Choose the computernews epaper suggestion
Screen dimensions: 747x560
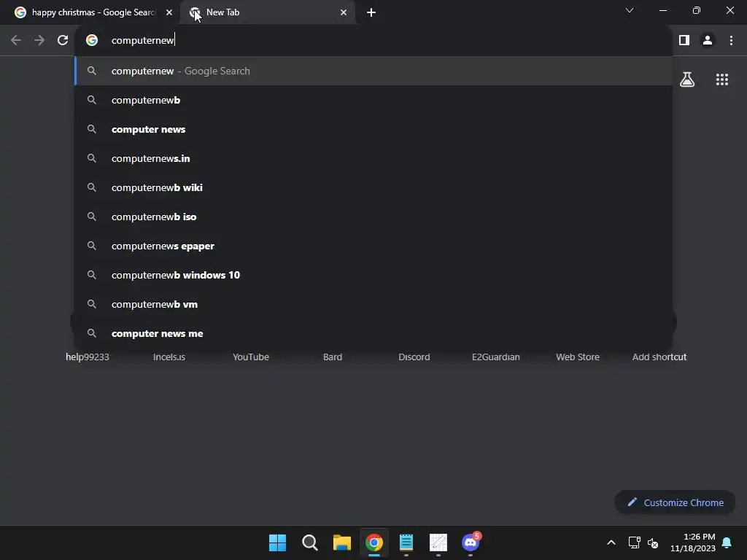pos(373,246)
